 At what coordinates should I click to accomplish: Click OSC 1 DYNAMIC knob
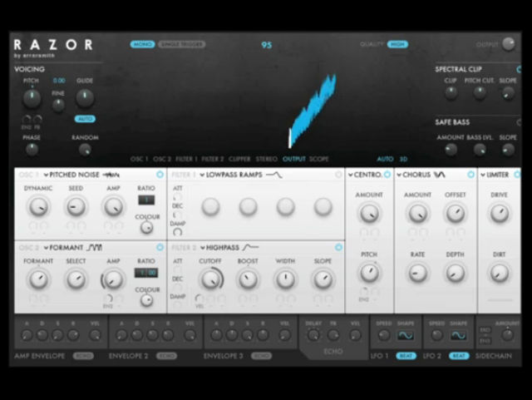pyautogui.click(x=38, y=207)
